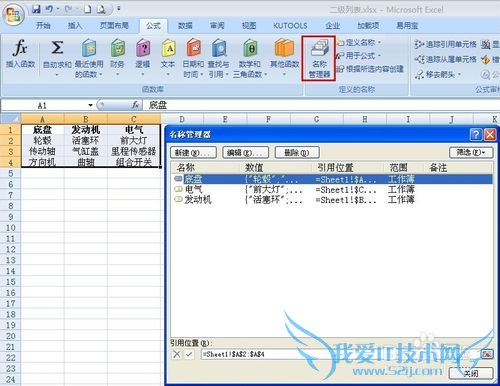Select cell C3 containing 里程传感器
This screenshot has height=386, width=500.
click(x=134, y=151)
